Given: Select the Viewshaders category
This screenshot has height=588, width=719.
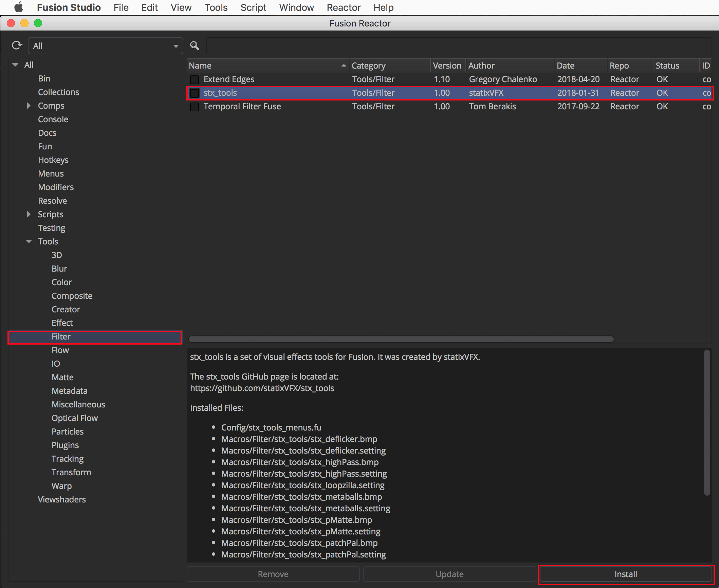Looking at the screenshot, I should tap(61, 499).
